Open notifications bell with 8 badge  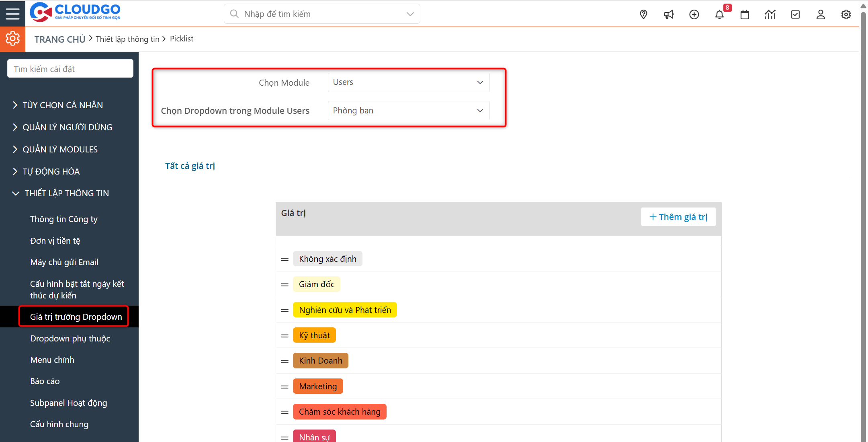pyautogui.click(x=719, y=14)
